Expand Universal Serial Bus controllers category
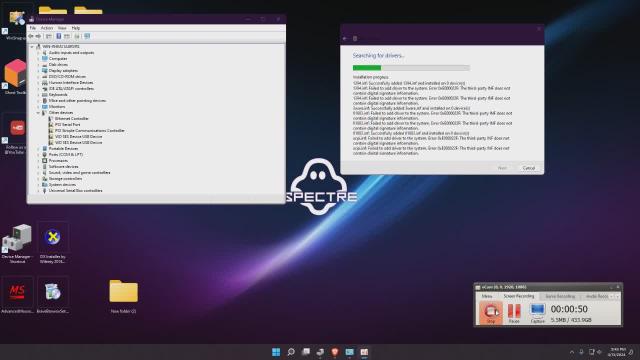640x360 pixels. (x=38, y=191)
